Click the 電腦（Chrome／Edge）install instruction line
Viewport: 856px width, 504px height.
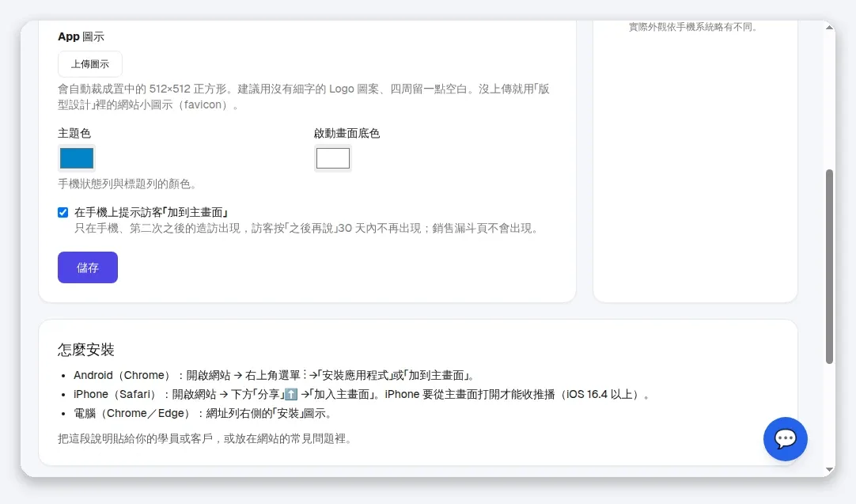pyautogui.click(x=203, y=413)
